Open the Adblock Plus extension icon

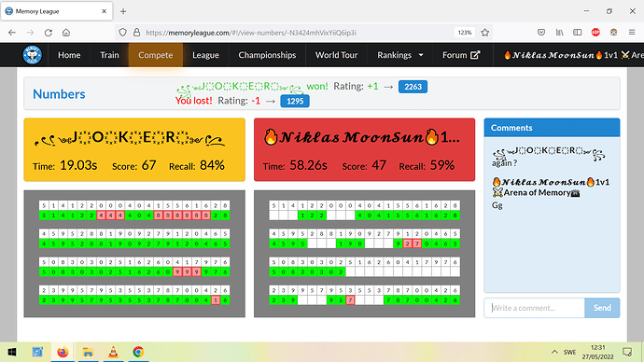595,33
